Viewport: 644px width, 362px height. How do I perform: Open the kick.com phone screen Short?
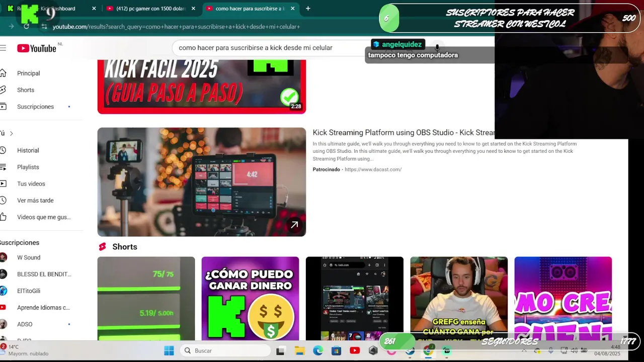354,299
